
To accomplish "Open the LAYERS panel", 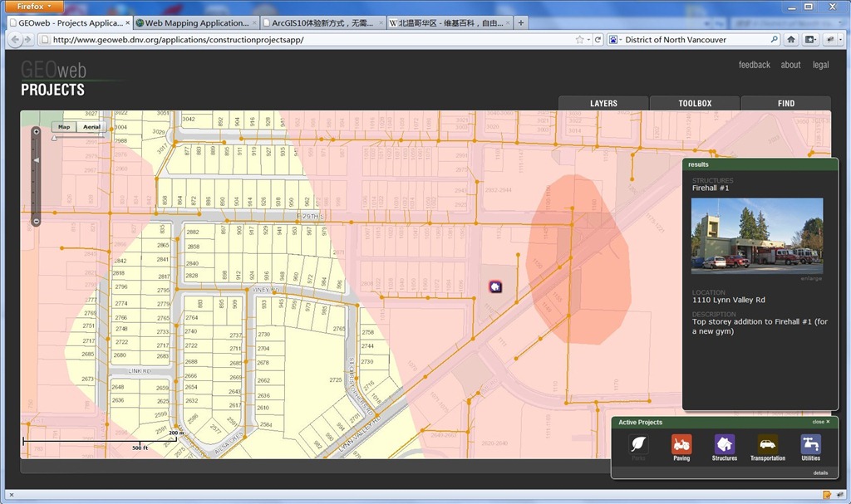I will pos(603,104).
